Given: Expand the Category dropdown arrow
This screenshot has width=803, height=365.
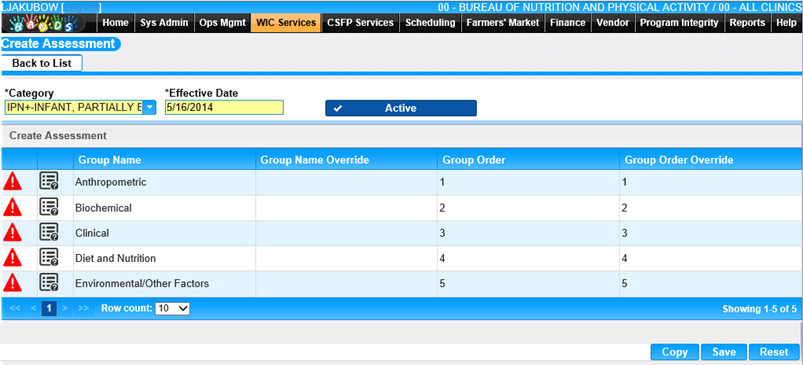Looking at the screenshot, I should pos(149,108).
